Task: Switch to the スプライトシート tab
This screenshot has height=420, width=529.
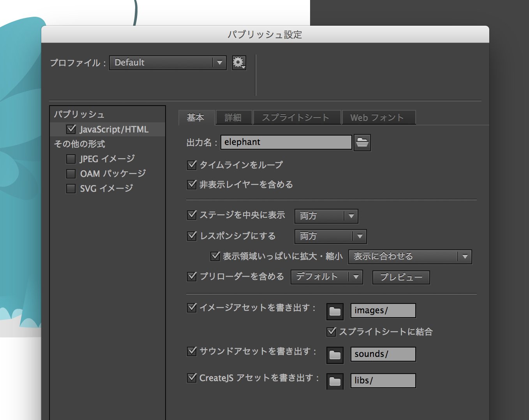Action: (297, 117)
